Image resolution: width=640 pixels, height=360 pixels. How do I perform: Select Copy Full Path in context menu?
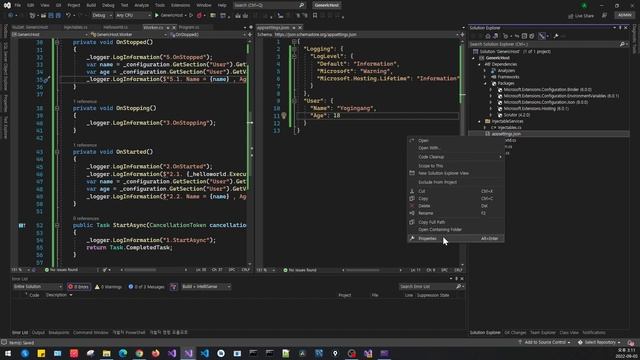(456, 222)
